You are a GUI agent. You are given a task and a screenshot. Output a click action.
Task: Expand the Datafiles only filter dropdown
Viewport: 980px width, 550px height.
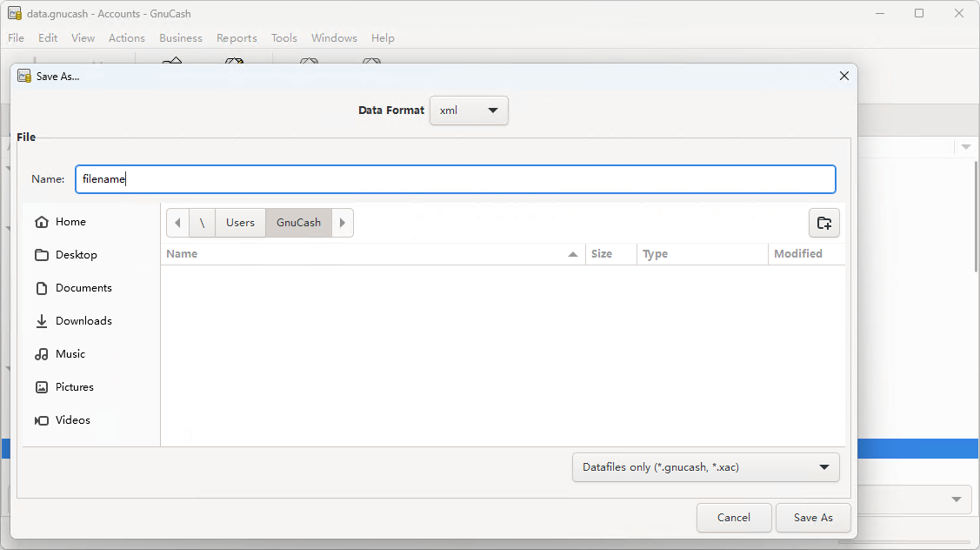705,467
